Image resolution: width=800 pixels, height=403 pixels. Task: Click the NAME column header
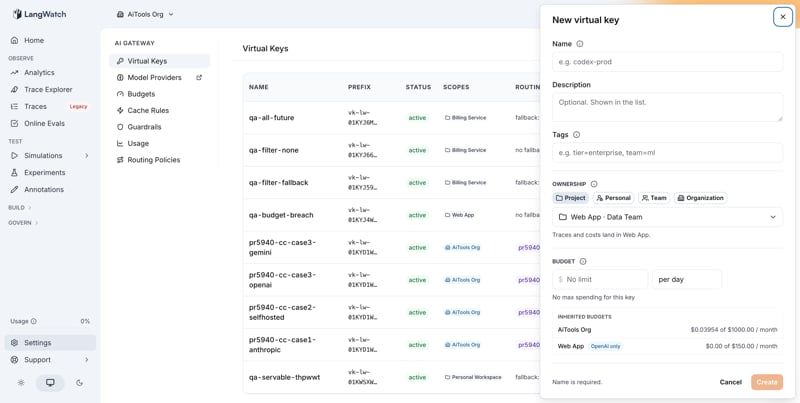[259, 87]
